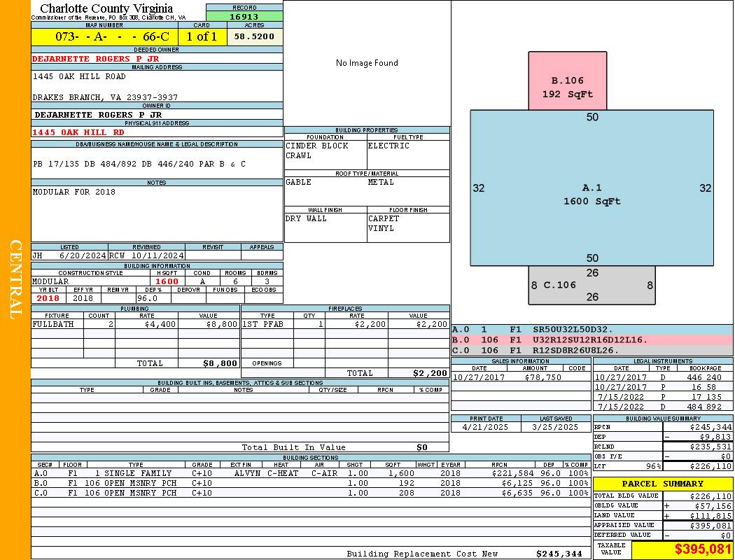Click wall finish DRY WALL
The image size is (735, 560).
(306, 219)
